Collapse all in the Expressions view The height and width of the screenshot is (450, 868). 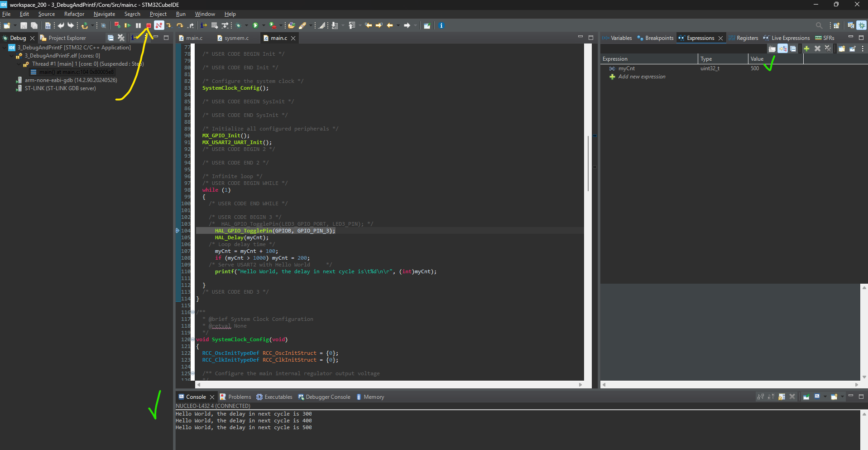[793, 48]
